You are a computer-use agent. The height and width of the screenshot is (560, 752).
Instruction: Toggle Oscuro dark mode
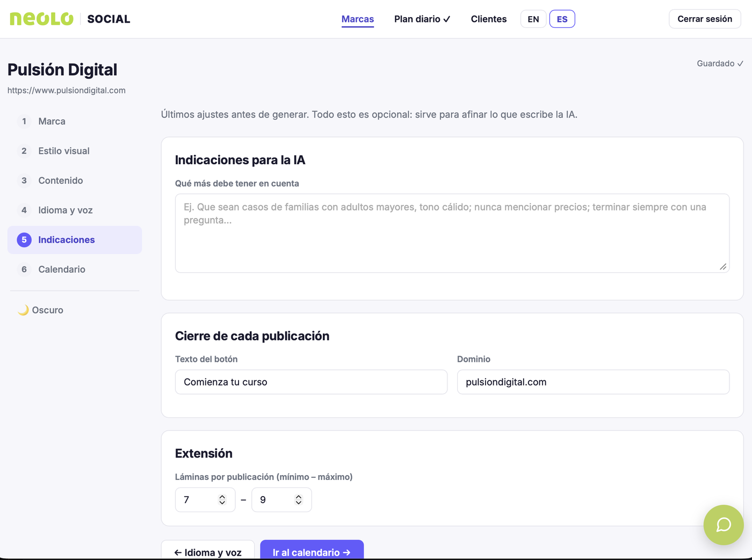[x=41, y=310]
